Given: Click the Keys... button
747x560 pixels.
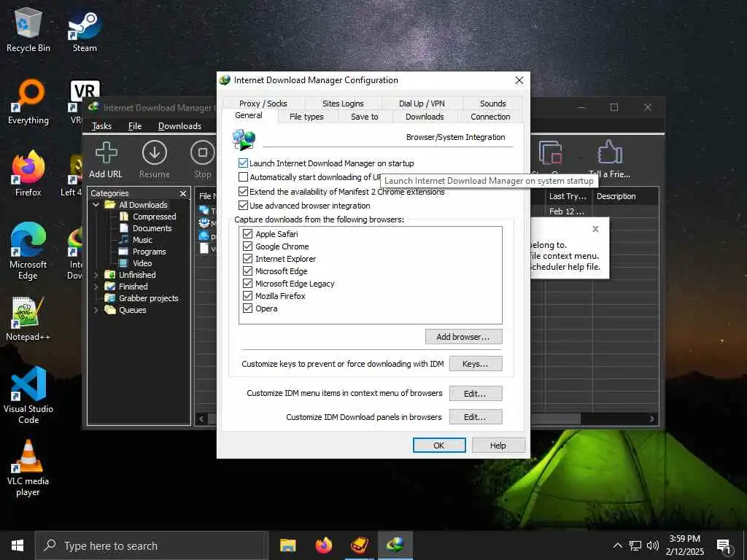Looking at the screenshot, I should (x=476, y=364).
